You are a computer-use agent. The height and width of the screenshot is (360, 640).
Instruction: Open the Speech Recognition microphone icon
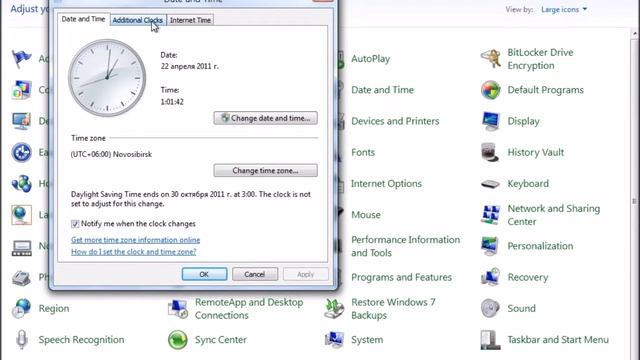point(22,340)
